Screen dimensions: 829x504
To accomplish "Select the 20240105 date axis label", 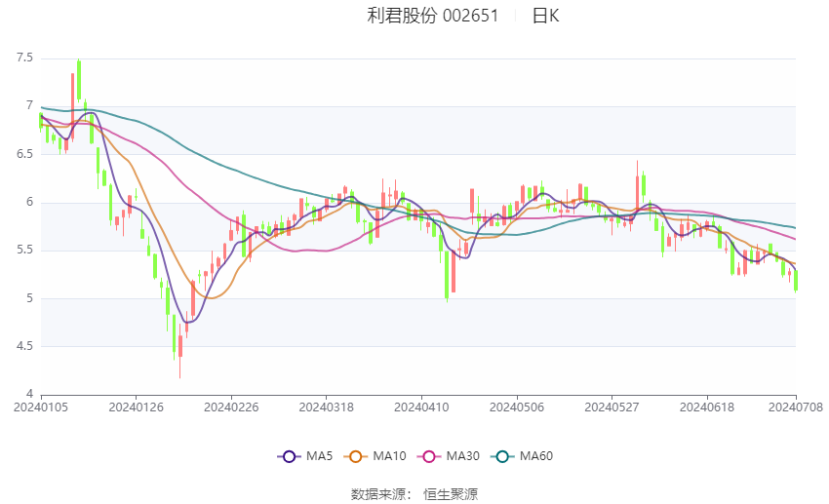I will 41,407.
